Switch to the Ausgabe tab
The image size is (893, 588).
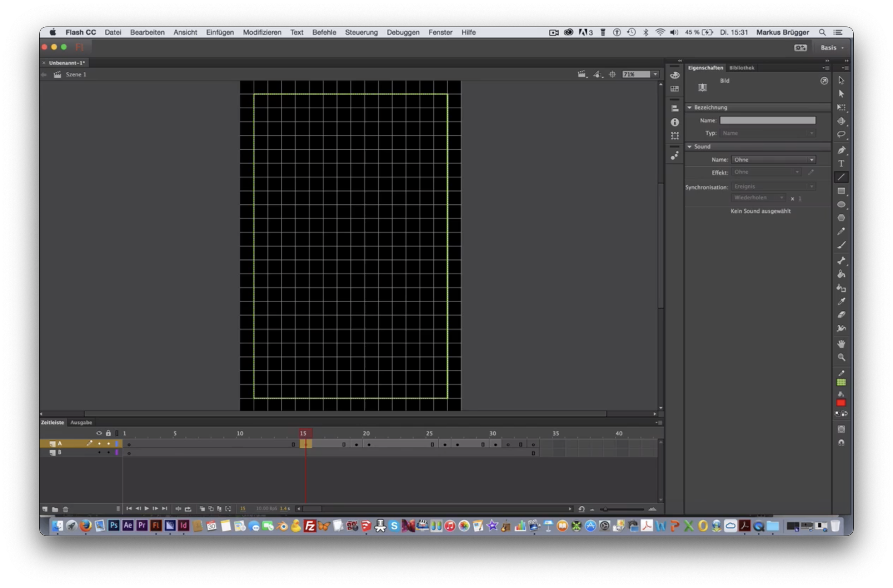81,423
